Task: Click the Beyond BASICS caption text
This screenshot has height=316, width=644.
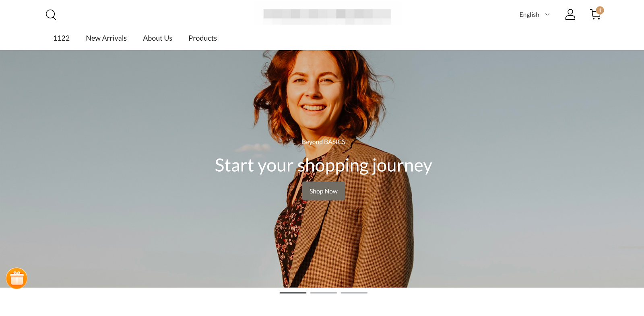Action: (323, 142)
